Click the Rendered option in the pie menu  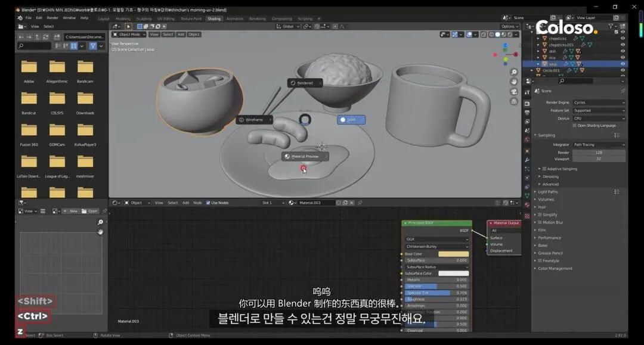tap(304, 83)
